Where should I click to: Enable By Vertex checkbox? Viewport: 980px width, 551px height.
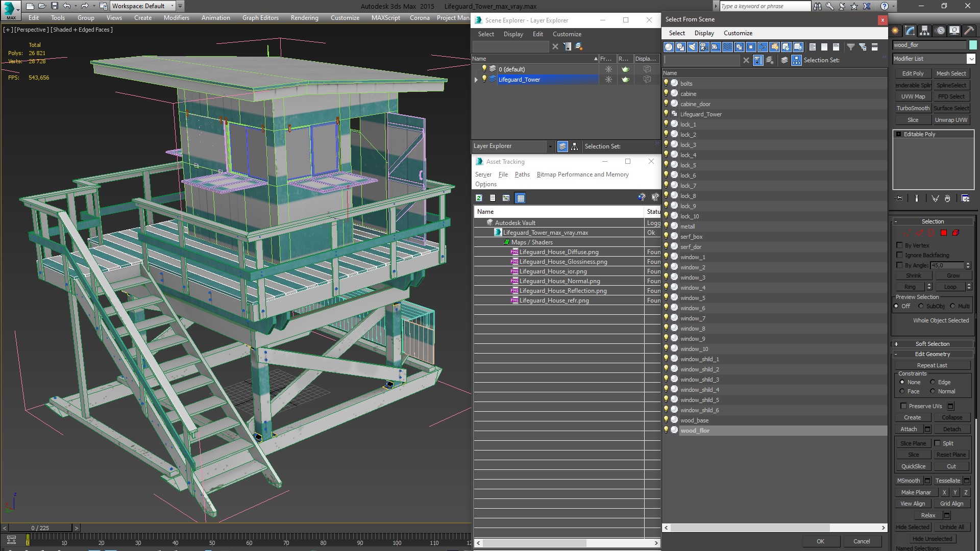click(900, 245)
